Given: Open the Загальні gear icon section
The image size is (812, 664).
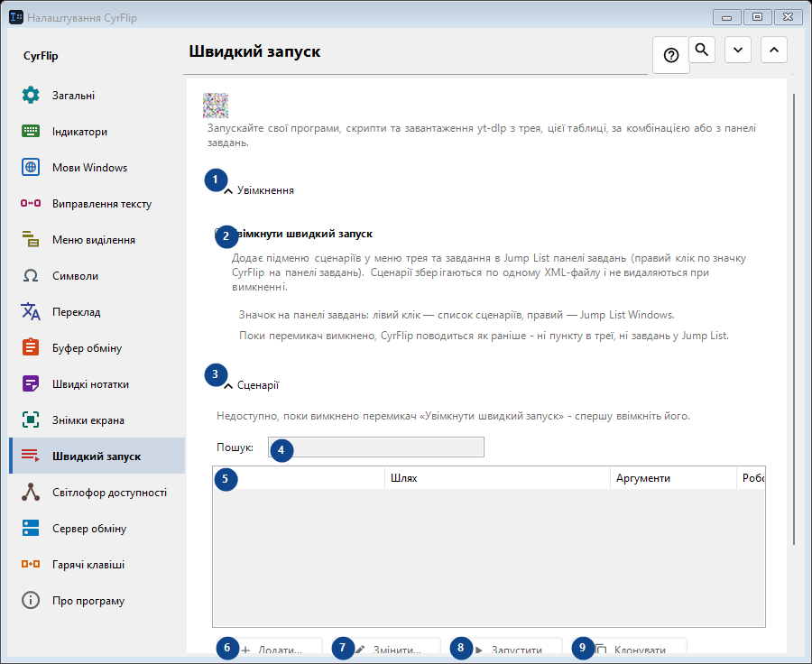Looking at the screenshot, I should [x=31, y=96].
